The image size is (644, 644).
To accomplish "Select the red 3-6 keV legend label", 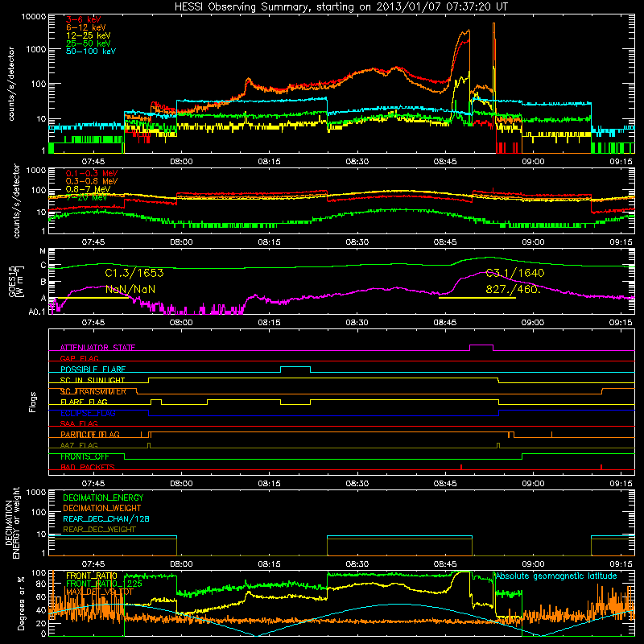I will [x=83, y=19].
